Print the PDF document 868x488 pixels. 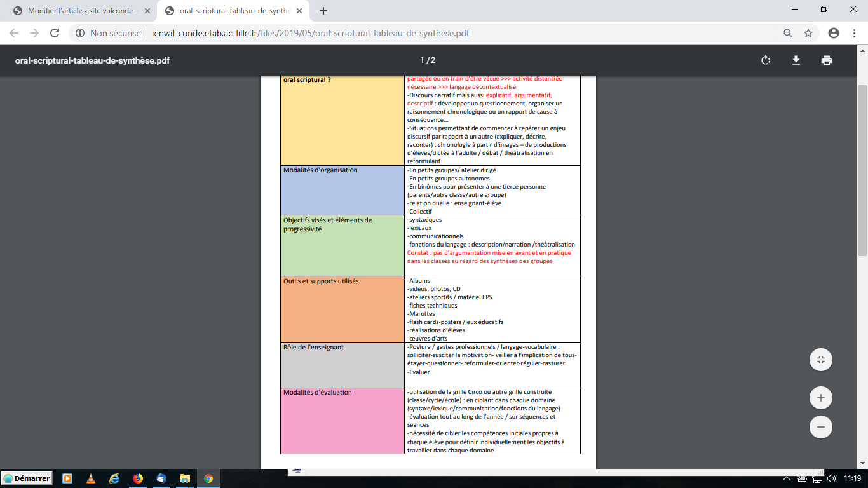[x=826, y=60]
